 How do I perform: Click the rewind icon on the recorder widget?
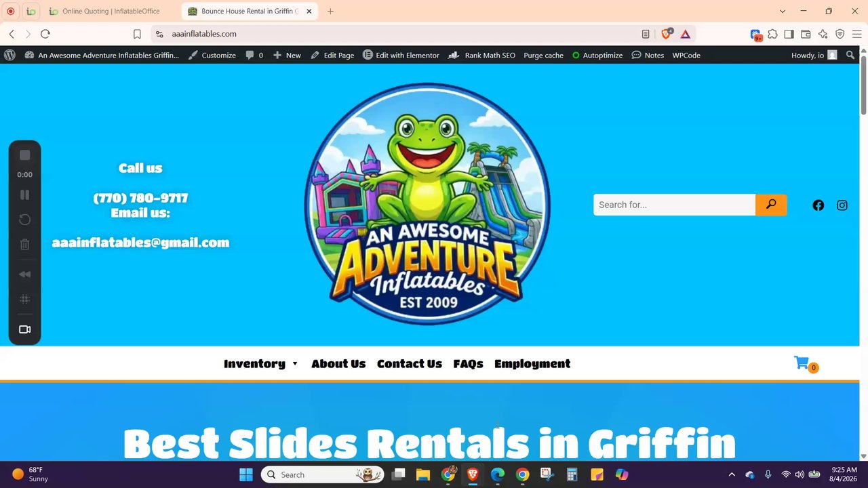tap(25, 274)
